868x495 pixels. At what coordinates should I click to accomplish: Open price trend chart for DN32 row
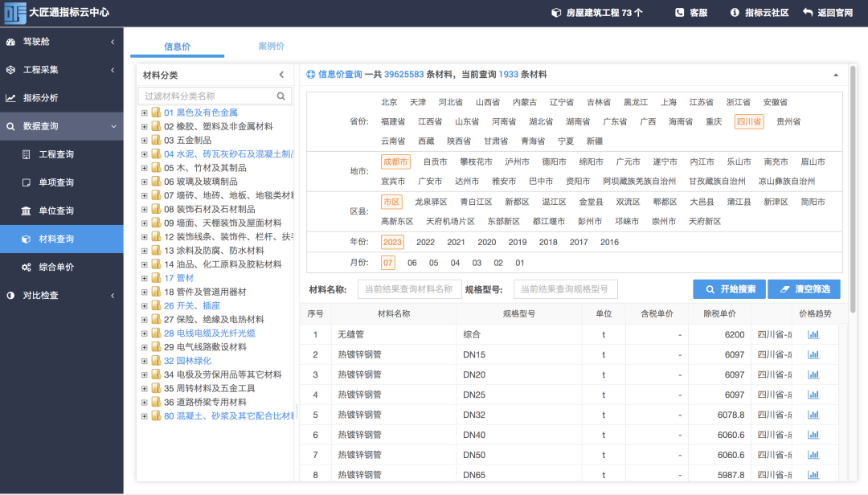click(813, 415)
